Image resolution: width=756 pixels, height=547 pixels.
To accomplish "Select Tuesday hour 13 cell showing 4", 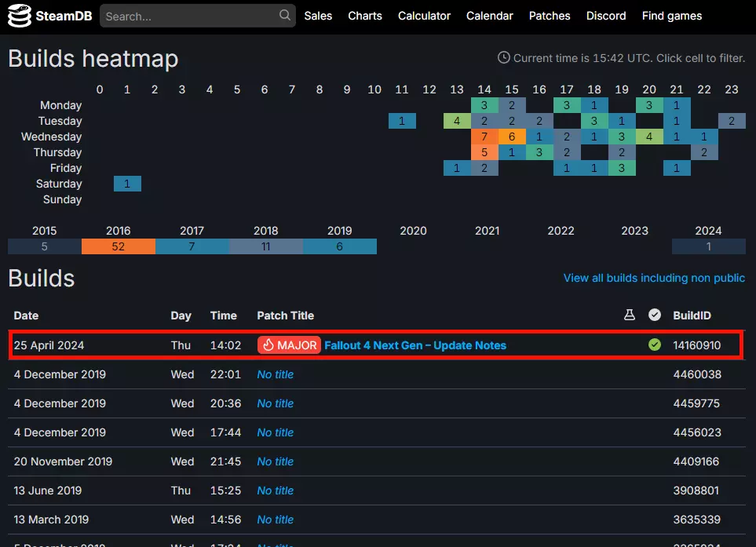I will point(457,121).
